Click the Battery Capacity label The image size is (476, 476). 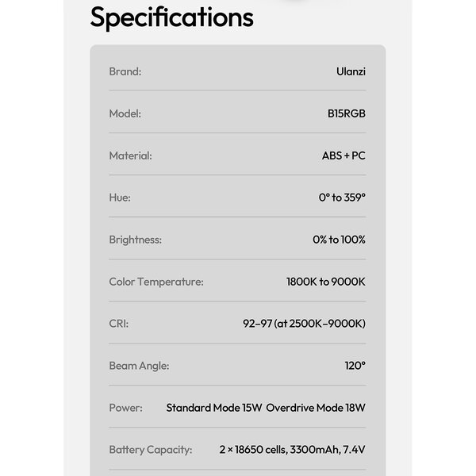pos(150,450)
